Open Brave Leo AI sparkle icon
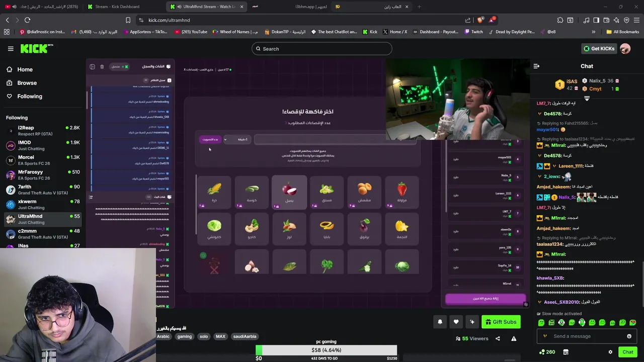Image resolution: width=644 pixels, height=362 pixels. [x=616, y=20]
